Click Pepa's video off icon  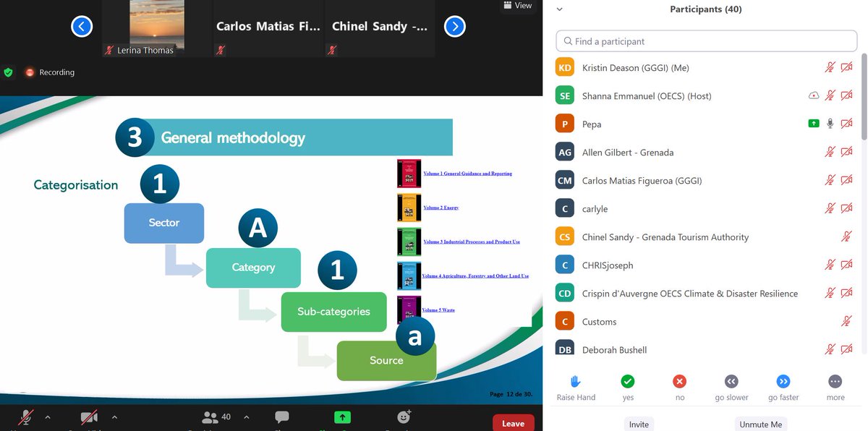click(847, 124)
